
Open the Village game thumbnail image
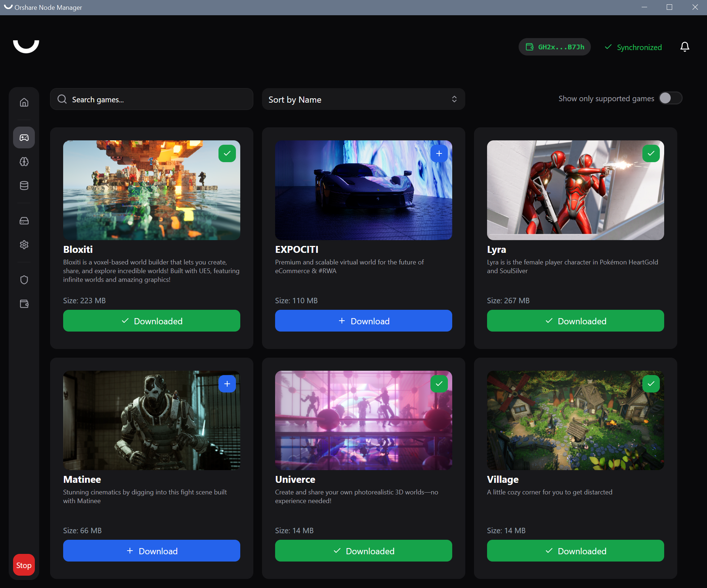click(575, 420)
